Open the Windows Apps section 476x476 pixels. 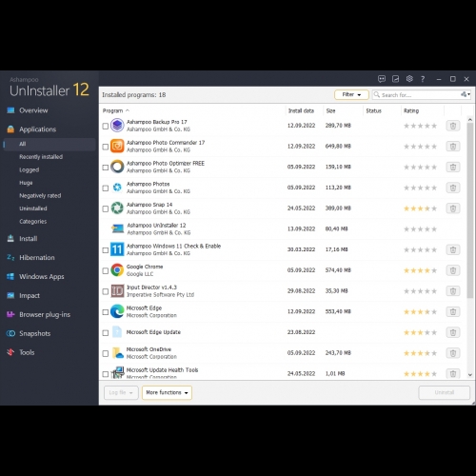pyautogui.click(x=41, y=277)
